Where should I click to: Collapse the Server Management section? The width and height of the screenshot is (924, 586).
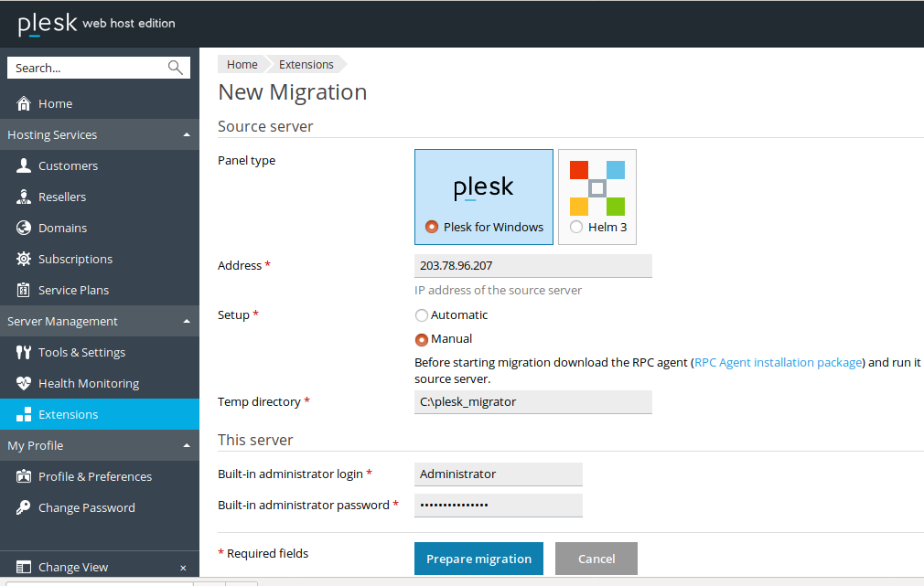[x=187, y=322]
